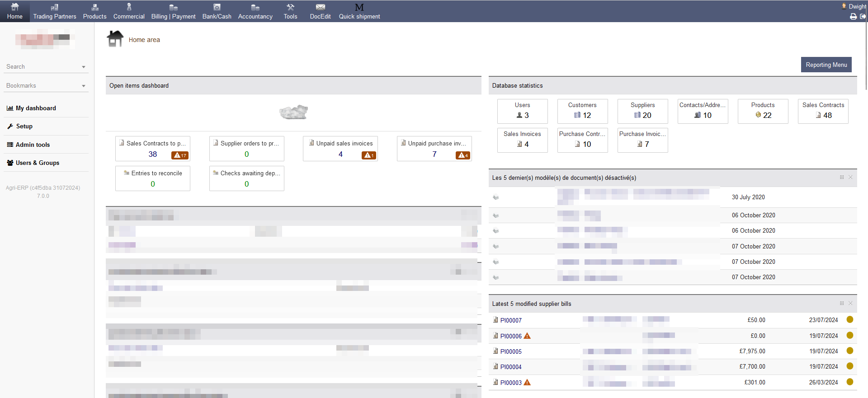
Task: Open supplier bill PI00003
Action: 511,383
